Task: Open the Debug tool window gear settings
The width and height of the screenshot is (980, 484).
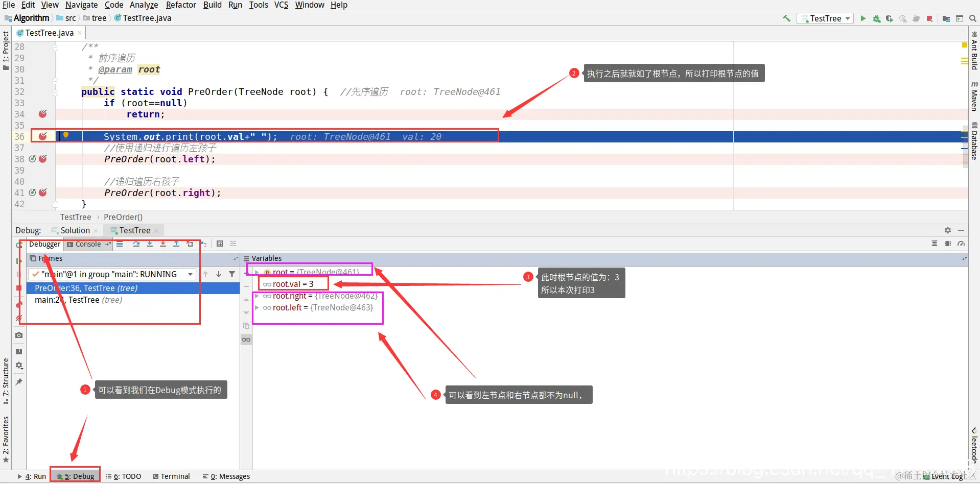Action: [x=948, y=230]
